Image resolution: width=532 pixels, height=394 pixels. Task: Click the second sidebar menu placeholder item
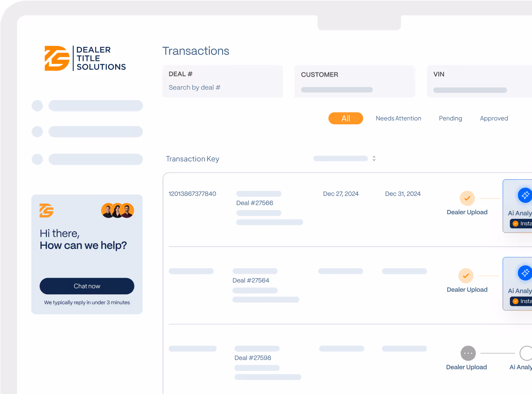click(x=87, y=132)
